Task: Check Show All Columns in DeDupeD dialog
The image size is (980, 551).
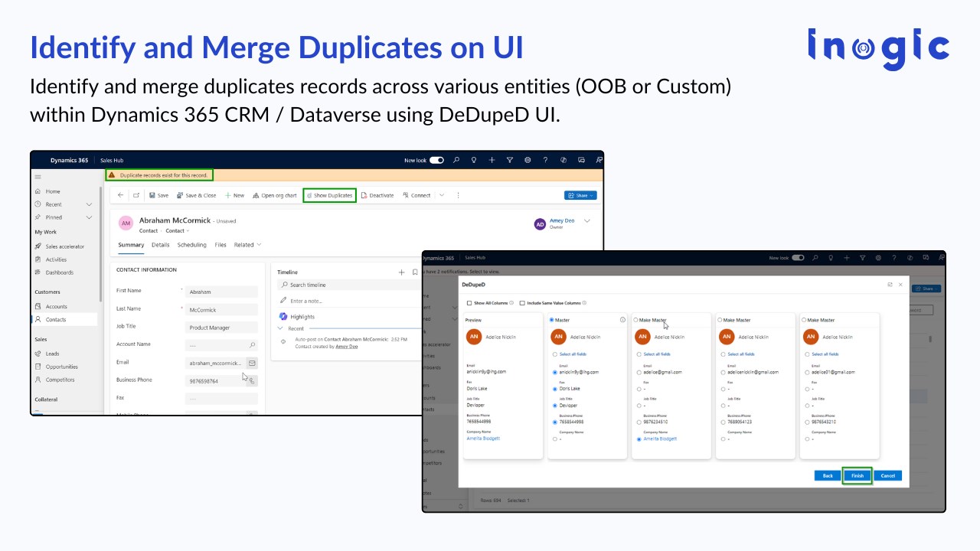Action: click(x=469, y=303)
